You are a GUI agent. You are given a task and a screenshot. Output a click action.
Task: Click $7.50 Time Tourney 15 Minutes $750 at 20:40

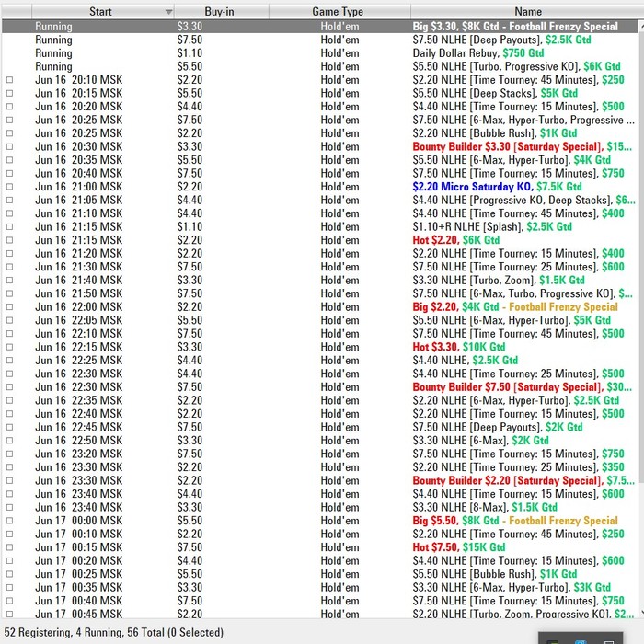coord(320,173)
